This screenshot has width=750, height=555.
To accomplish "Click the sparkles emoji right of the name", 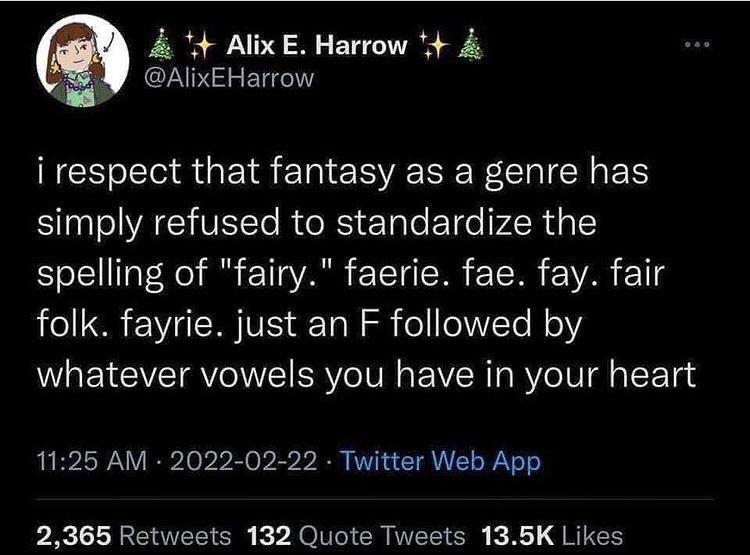I will click(435, 45).
